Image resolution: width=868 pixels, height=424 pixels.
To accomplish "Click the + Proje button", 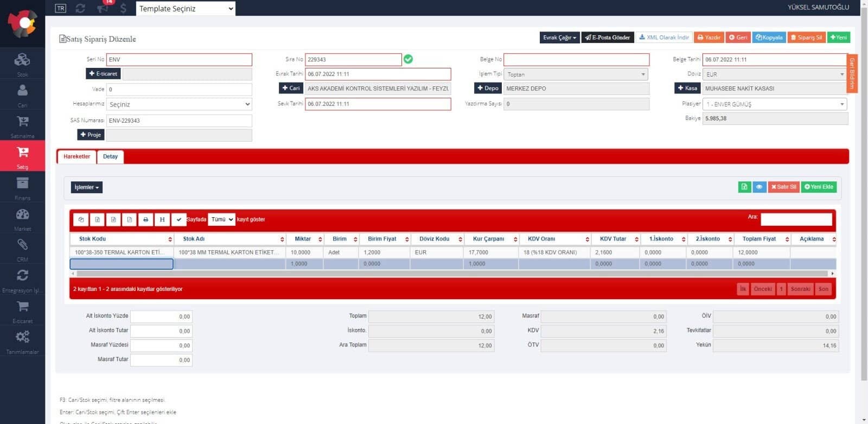I will [x=91, y=135].
